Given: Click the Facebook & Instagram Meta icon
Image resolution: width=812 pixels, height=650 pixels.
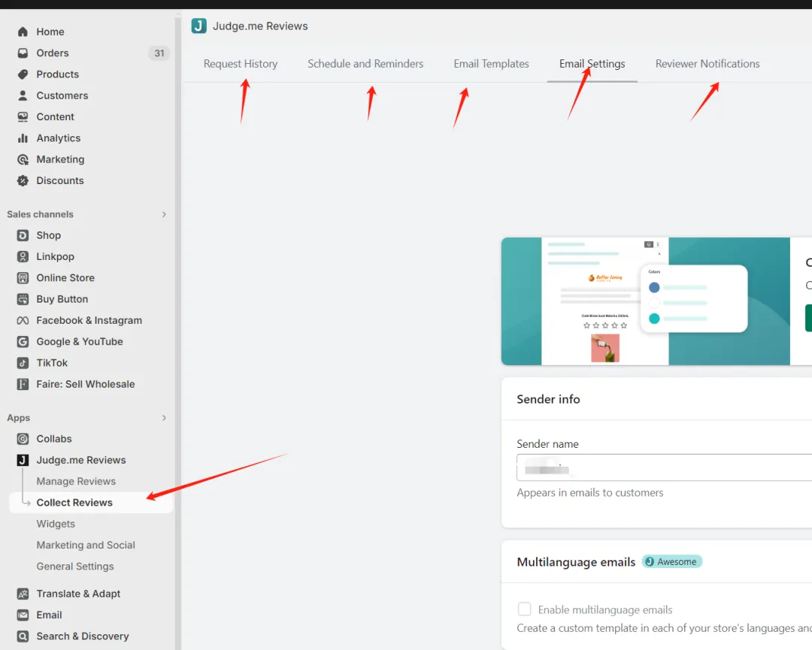Looking at the screenshot, I should [x=23, y=320].
